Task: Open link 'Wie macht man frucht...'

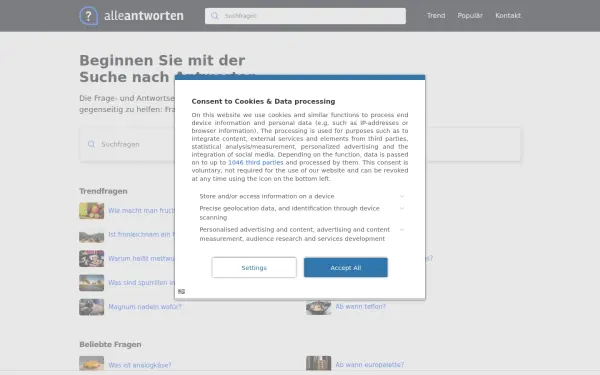Action: click(141, 210)
